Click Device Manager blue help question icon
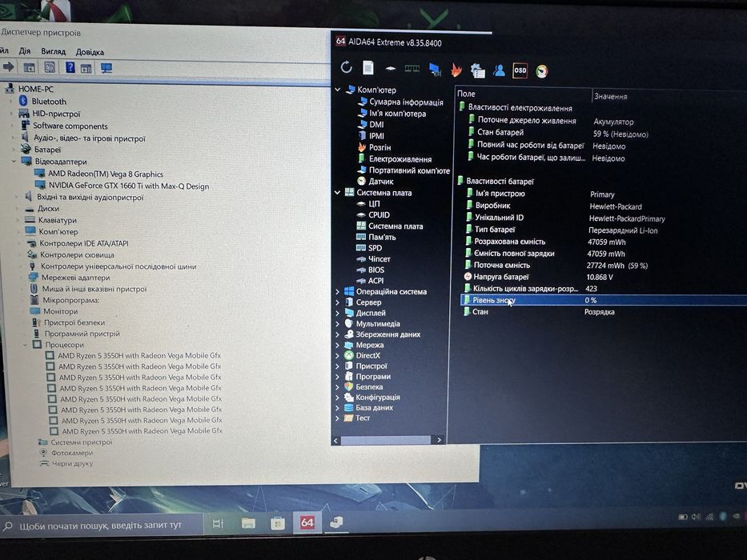Screen dimensions: 747x560 [70, 67]
